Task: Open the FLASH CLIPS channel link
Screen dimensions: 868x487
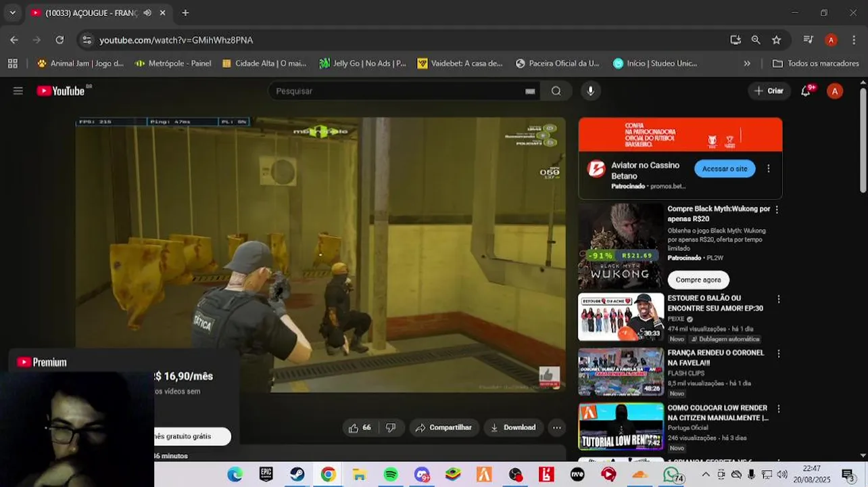Action: pos(686,373)
